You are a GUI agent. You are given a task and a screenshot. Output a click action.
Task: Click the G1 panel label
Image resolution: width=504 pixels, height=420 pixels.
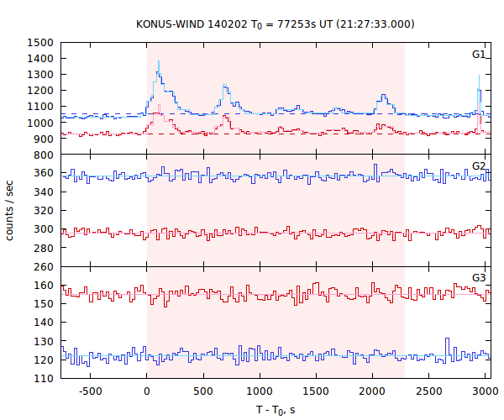[478, 55]
